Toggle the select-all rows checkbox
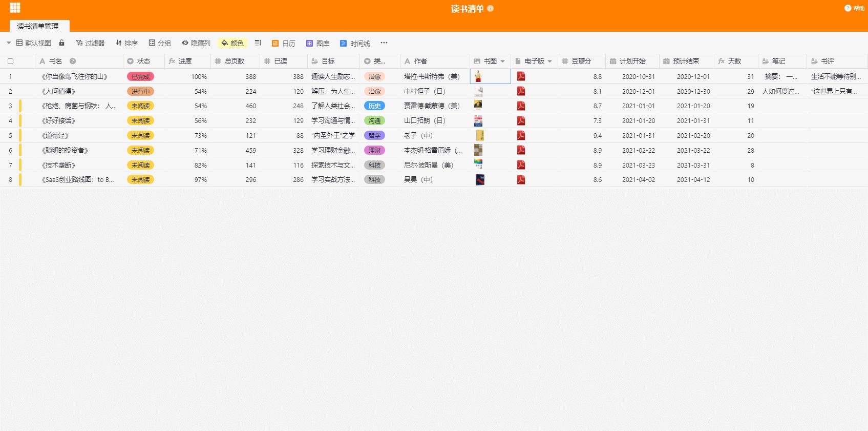This screenshot has height=431, width=868. (10, 61)
